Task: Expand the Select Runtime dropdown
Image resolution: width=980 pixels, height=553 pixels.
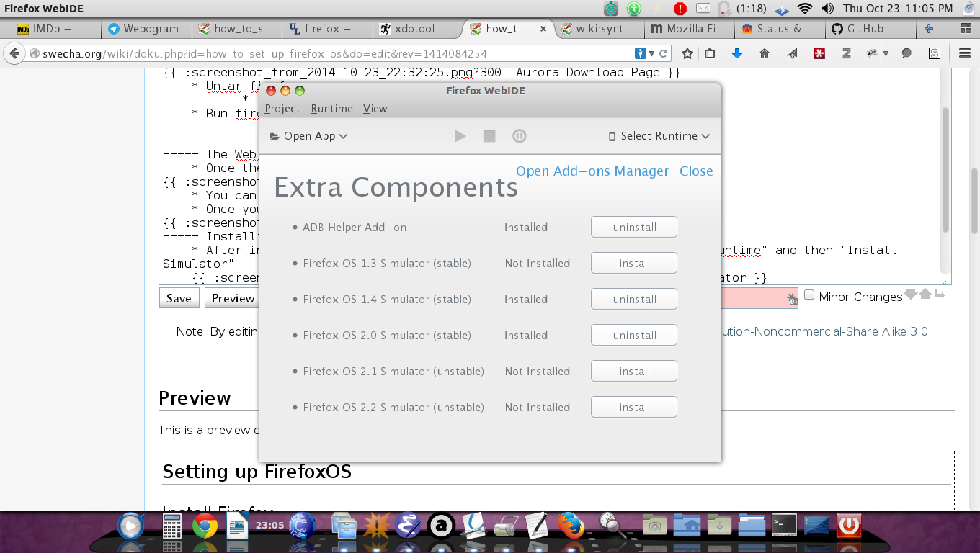Action: click(x=659, y=136)
